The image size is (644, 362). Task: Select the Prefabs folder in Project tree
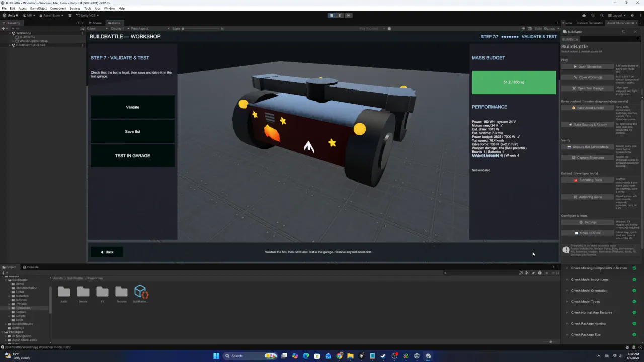click(x=21, y=304)
